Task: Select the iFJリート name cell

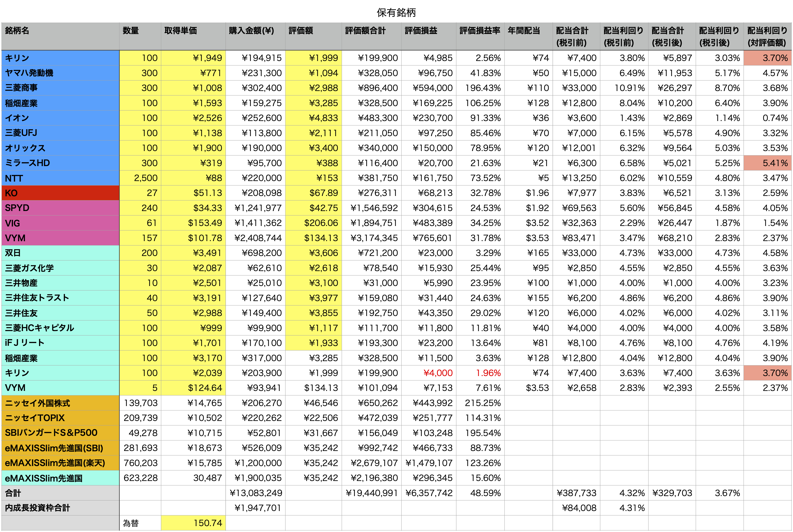Action: coord(60,343)
